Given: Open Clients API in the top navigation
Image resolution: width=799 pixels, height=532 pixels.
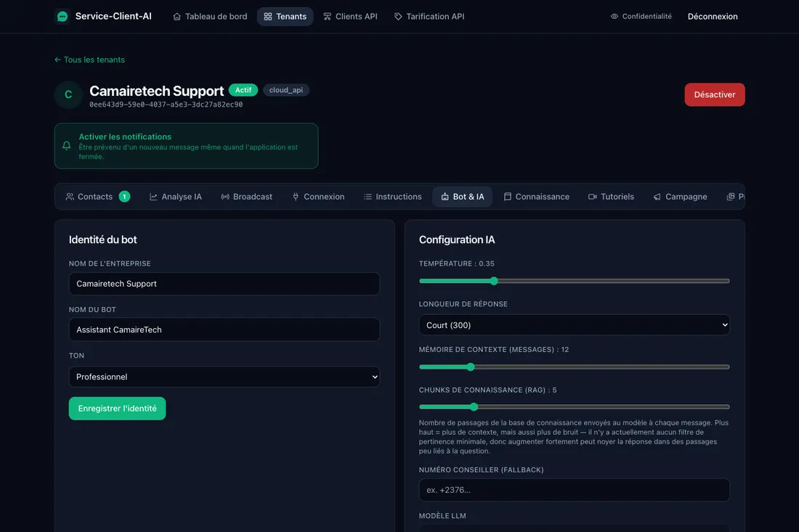Looking at the screenshot, I should point(351,17).
